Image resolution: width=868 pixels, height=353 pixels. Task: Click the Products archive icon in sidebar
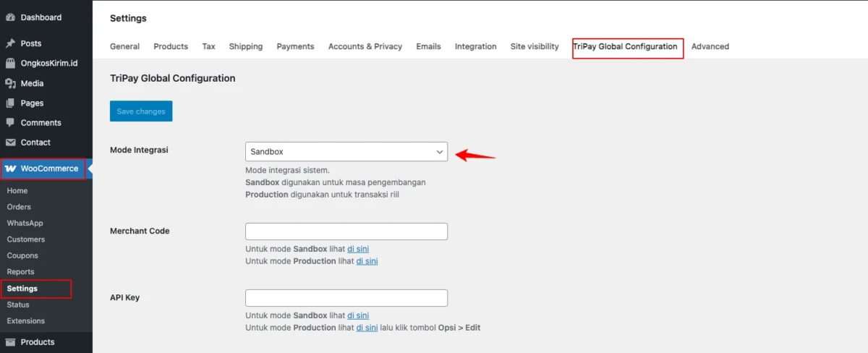[x=10, y=342]
